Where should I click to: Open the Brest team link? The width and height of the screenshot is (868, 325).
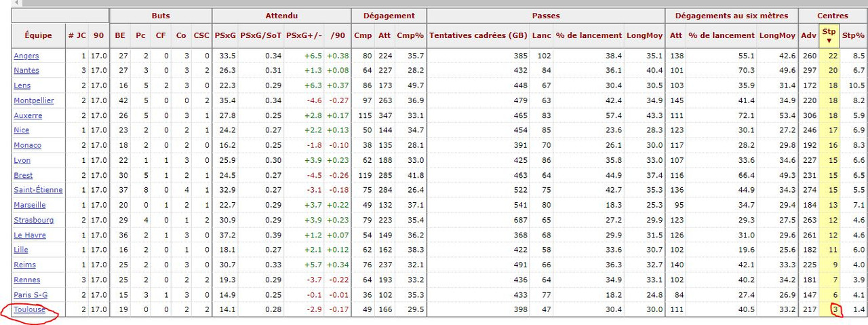pyautogui.click(x=23, y=175)
